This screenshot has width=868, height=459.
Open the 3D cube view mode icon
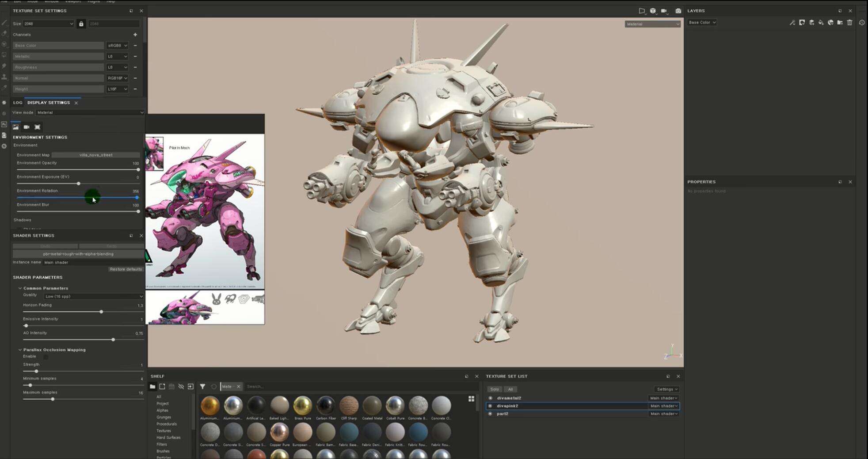coord(653,11)
